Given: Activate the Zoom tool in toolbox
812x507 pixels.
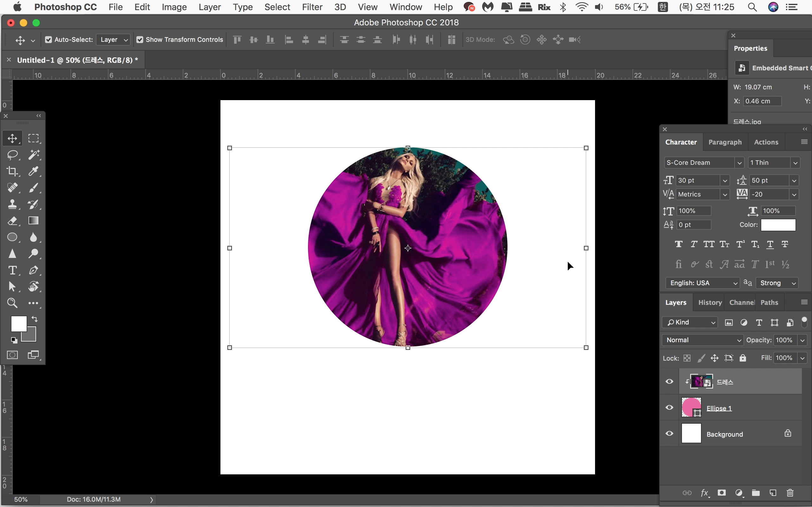Looking at the screenshot, I should (x=12, y=303).
